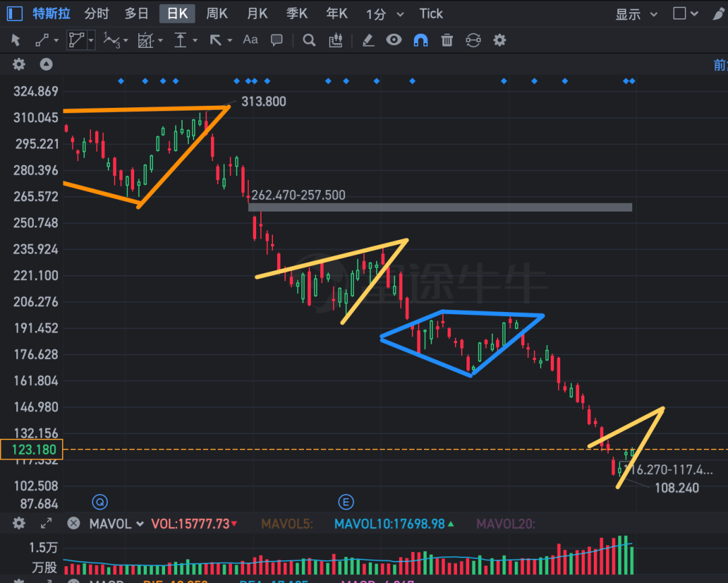Click the 特斯拉 stock name

(x=51, y=13)
